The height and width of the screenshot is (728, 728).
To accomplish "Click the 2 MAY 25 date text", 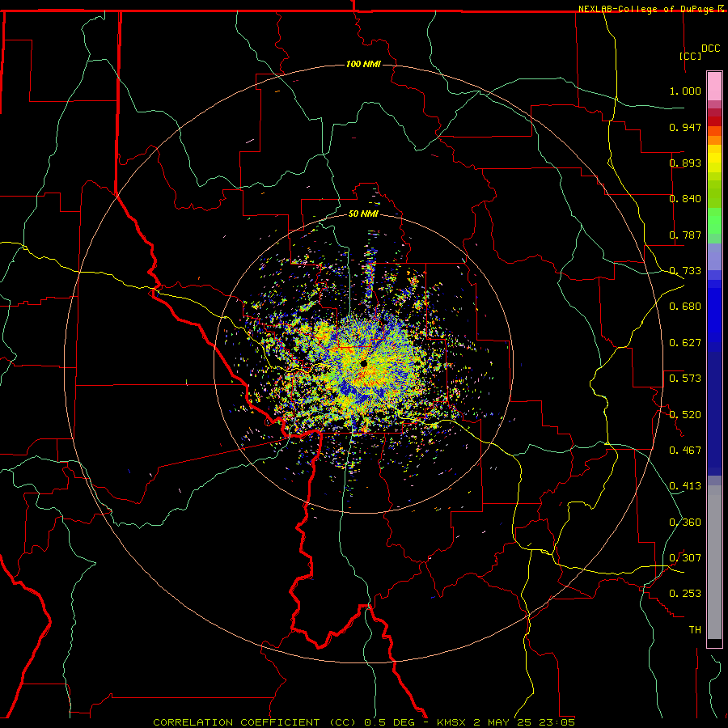I will pyautogui.click(x=502, y=722).
